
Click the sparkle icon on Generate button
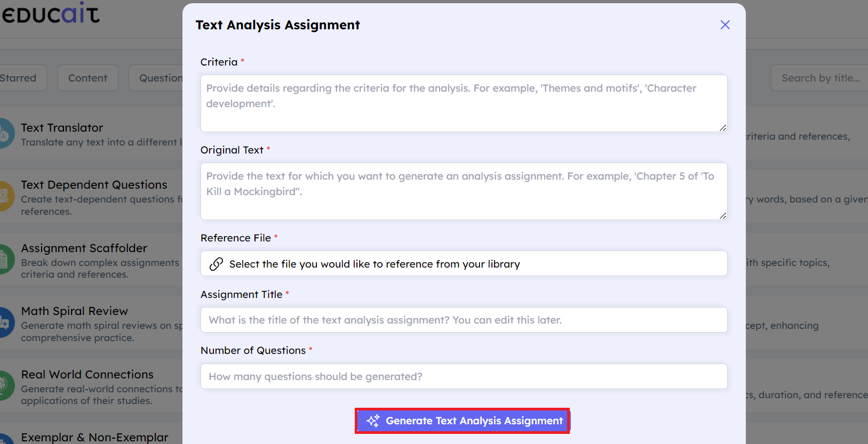tap(373, 421)
